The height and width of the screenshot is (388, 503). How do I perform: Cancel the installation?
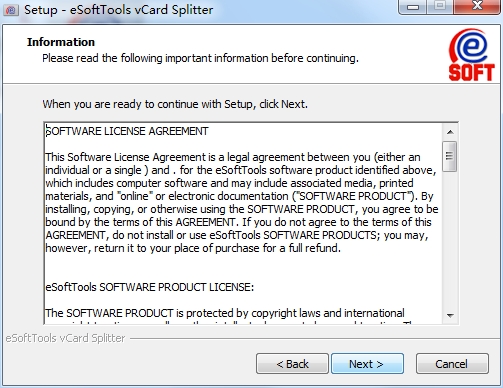[x=452, y=364]
